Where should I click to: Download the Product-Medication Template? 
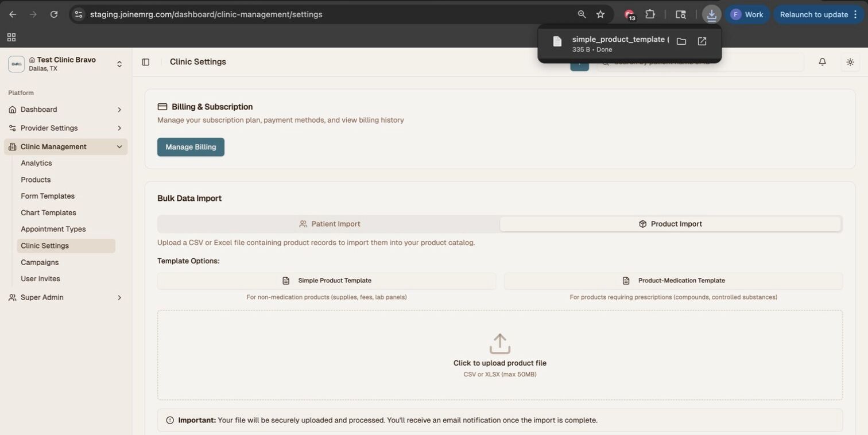point(673,281)
